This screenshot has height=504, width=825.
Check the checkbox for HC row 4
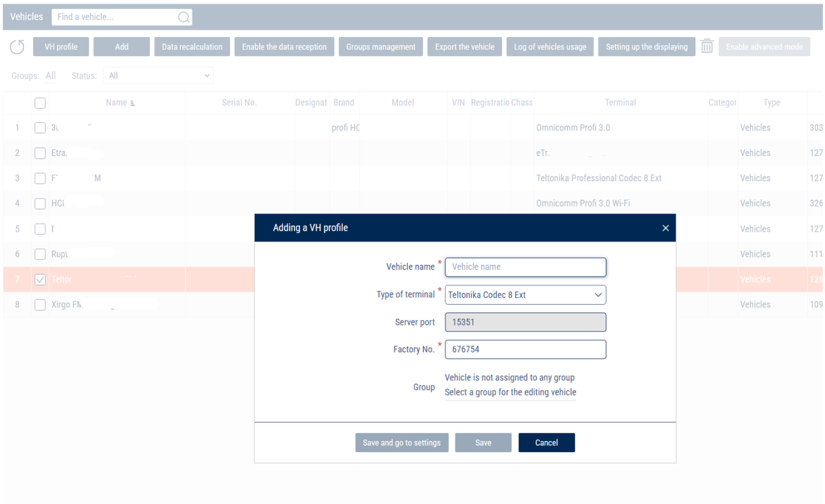40,203
